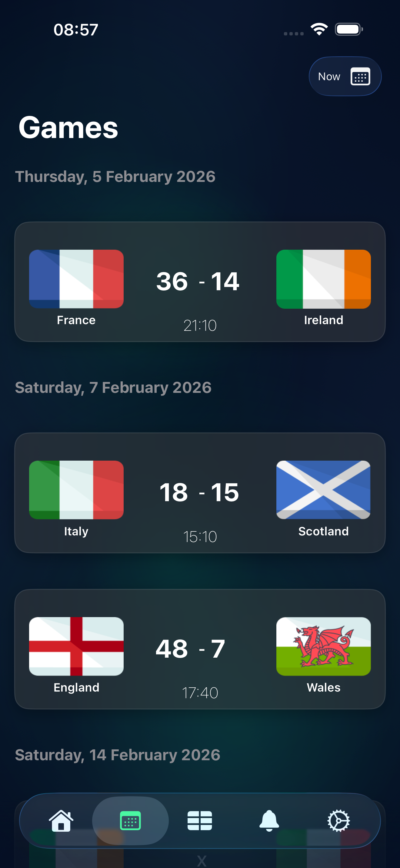Screen dimensions: 400x868
Task: Toggle the Now filter
Action: (x=345, y=76)
